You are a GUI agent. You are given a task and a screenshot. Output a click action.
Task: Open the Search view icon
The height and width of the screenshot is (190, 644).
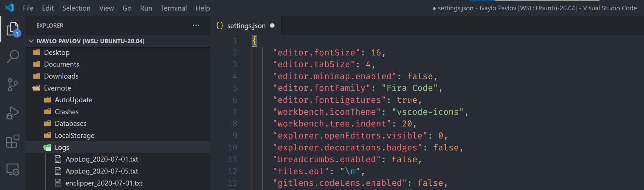click(x=13, y=57)
